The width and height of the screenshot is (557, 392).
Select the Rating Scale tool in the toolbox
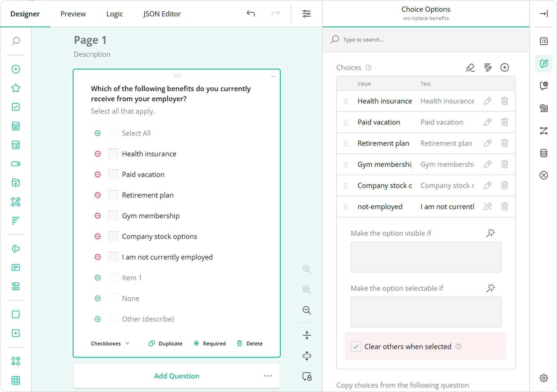point(16,88)
